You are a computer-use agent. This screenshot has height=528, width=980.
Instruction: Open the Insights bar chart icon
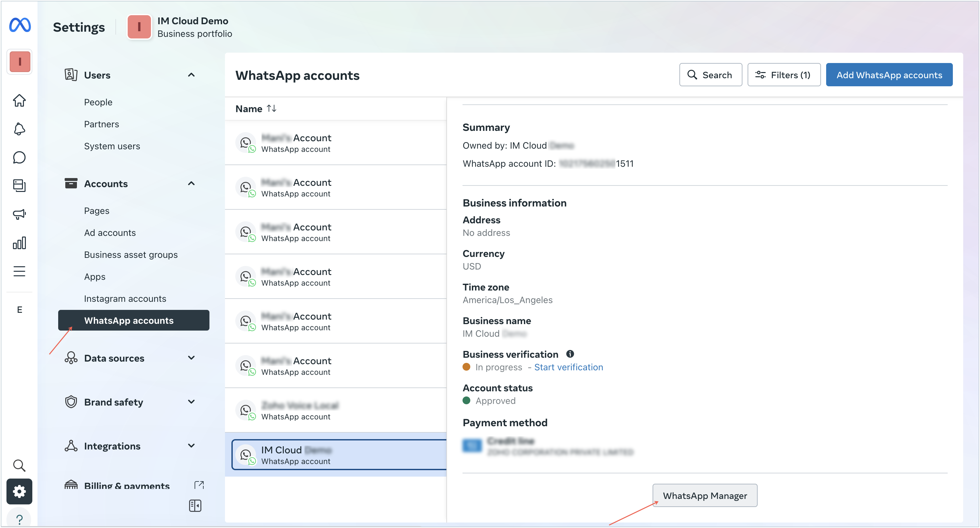19,243
